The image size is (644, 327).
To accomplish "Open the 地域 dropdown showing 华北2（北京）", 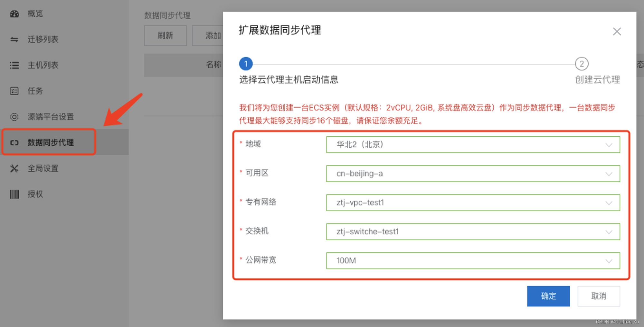I will pyautogui.click(x=473, y=145).
